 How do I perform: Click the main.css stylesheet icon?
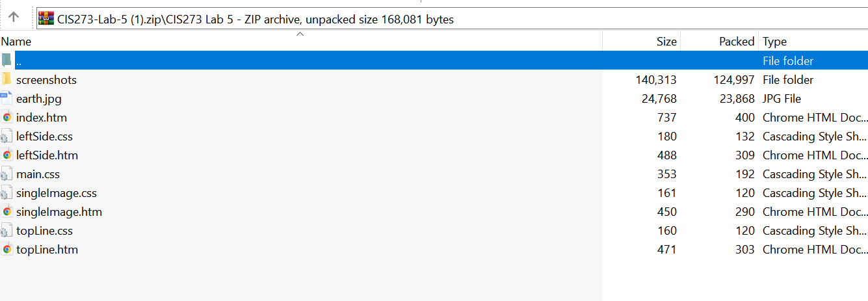tap(7, 174)
